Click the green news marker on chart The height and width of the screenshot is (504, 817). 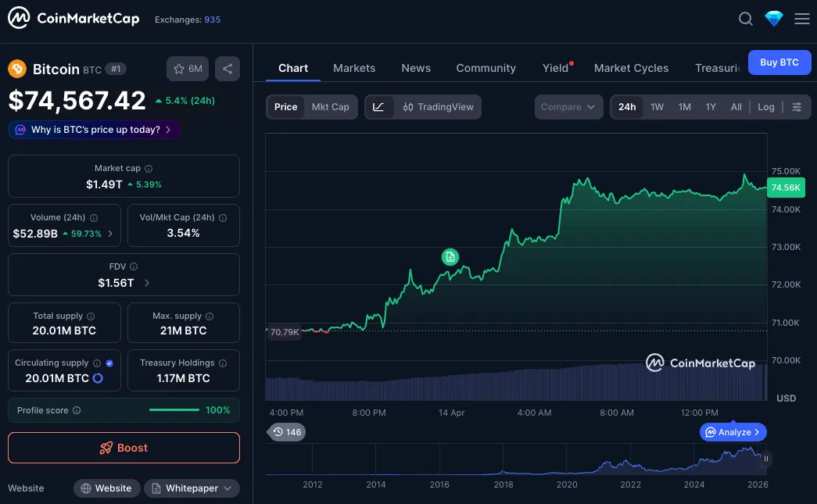pyautogui.click(x=450, y=256)
